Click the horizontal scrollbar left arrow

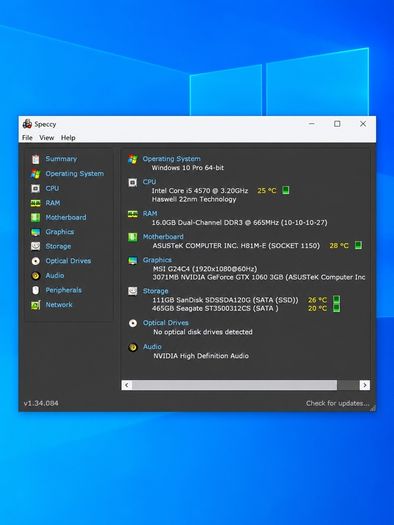tap(127, 385)
